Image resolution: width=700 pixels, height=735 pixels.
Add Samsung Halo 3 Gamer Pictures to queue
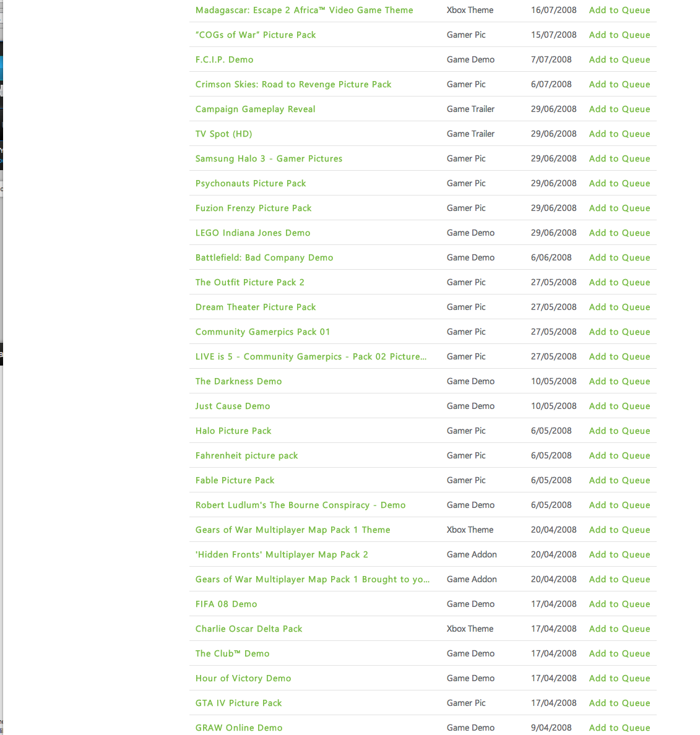(620, 158)
